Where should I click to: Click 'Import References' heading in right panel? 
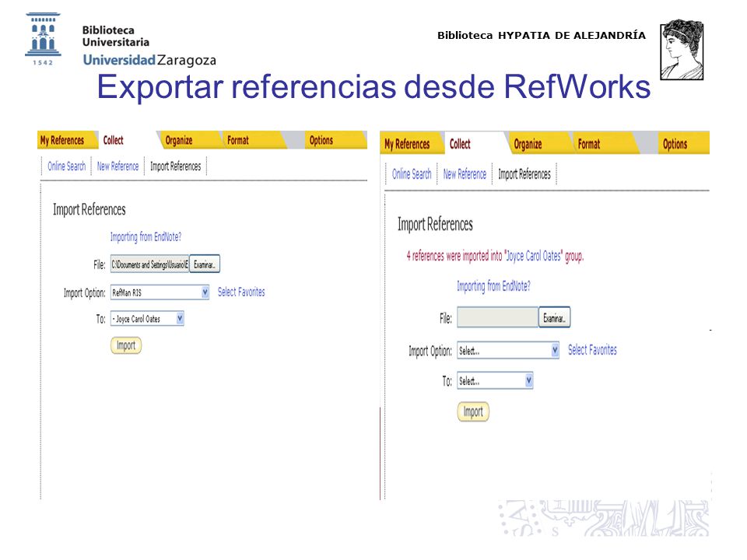[435, 224]
